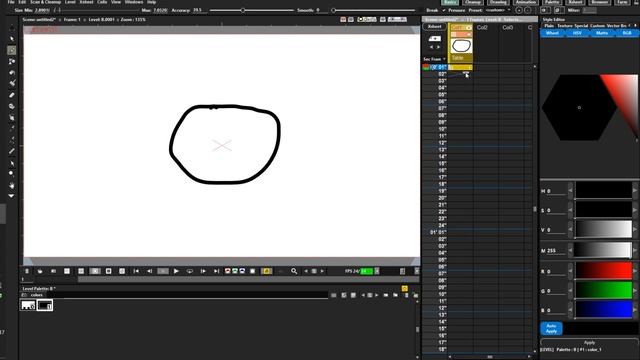The width and height of the screenshot is (640, 360).
Task: Toggle the Wheel button in Style Editor
Action: [x=552, y=33]
